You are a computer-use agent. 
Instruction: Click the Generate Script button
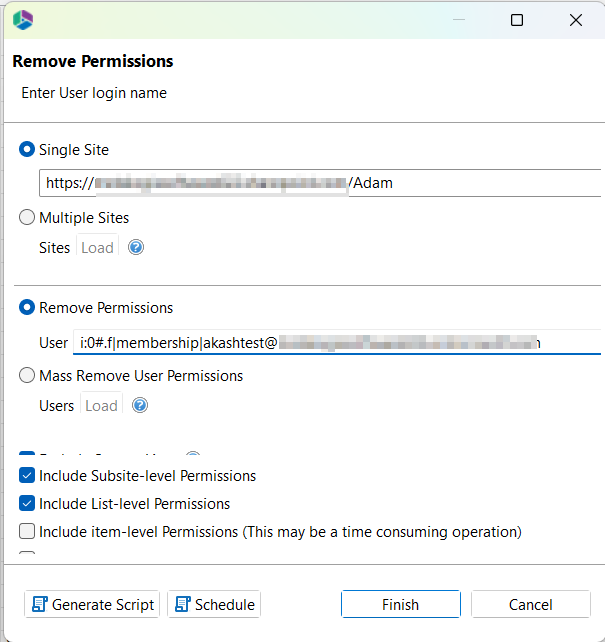(92, 604)
